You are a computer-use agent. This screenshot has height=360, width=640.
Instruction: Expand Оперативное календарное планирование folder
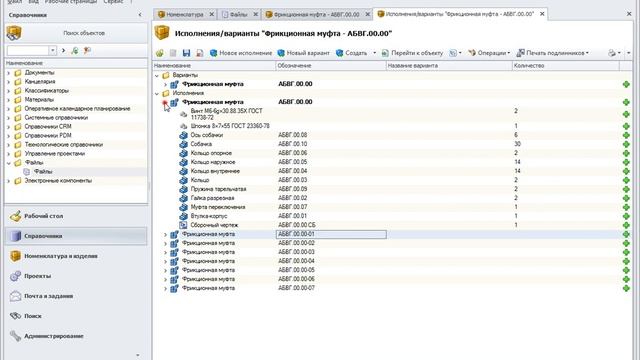coord(9,109)
